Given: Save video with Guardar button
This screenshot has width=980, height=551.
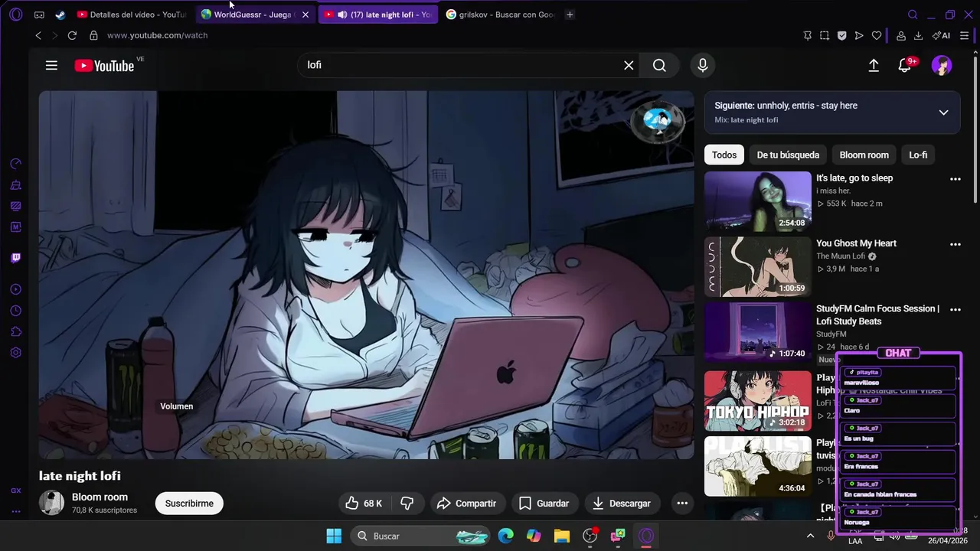Looking at the screenshot, I should coord(544,503).
